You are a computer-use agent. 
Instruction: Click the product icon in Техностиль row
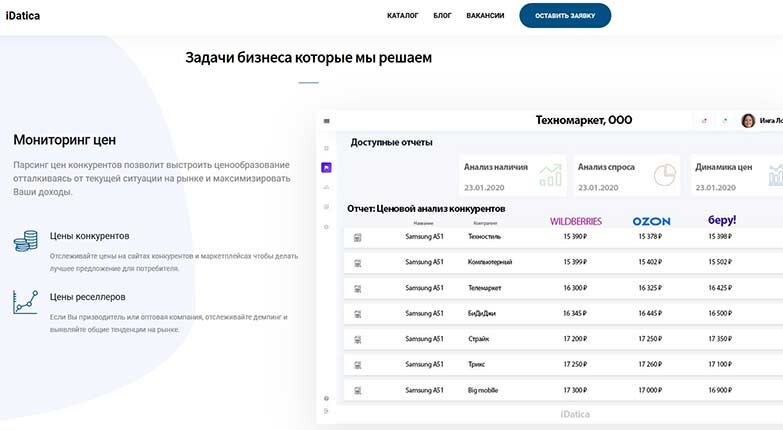[358, 237]
